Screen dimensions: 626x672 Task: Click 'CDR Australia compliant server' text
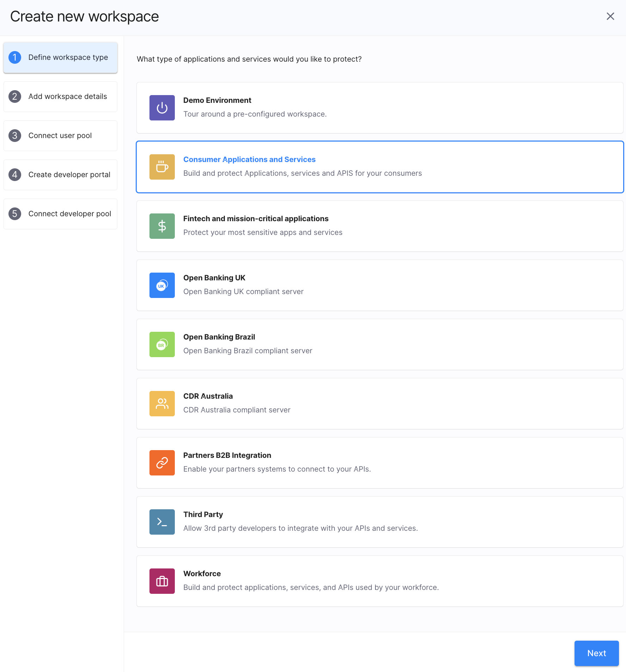click(x=237, y=410)
